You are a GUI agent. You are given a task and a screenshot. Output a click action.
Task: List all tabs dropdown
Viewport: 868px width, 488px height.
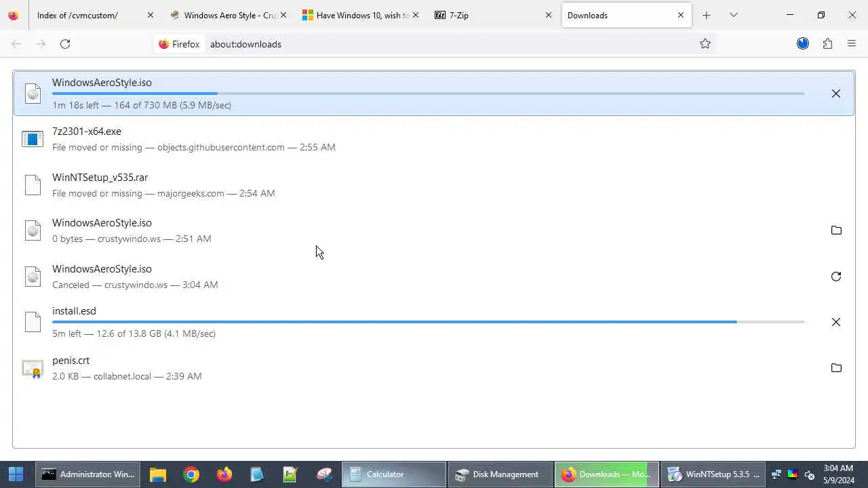tap(734, 15)
